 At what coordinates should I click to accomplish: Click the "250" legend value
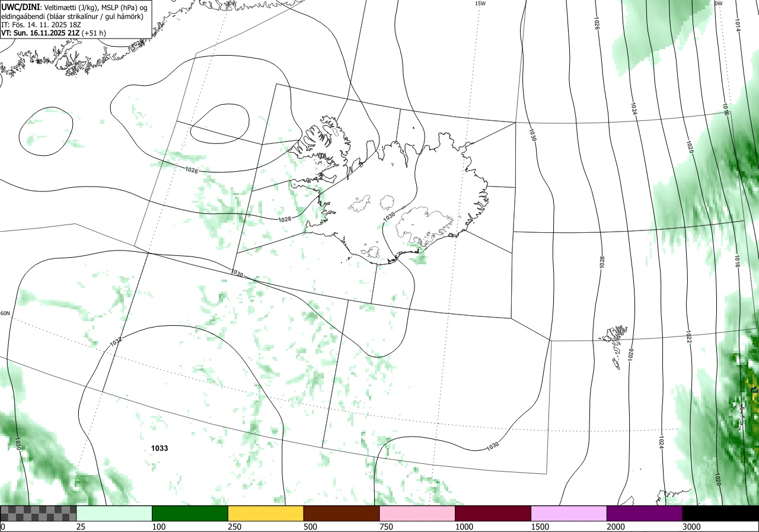(x=234, y=527)
